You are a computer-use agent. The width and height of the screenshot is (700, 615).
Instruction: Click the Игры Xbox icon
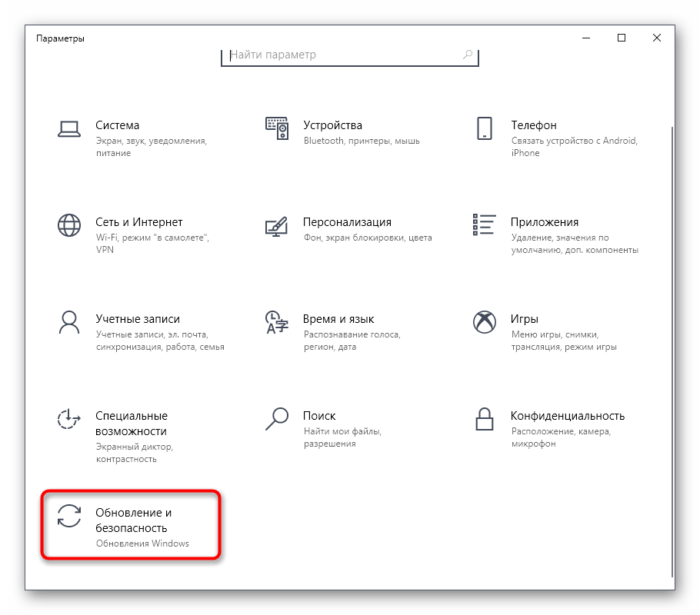pos(484,322)
